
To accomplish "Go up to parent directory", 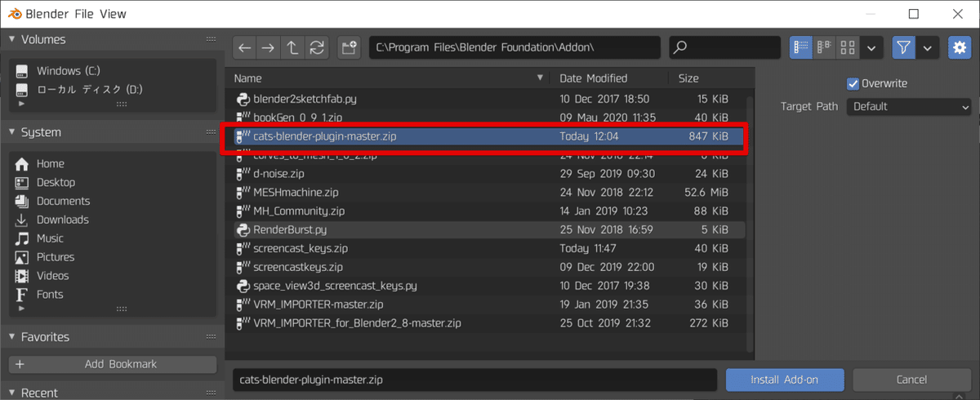I will click(292, 48).
